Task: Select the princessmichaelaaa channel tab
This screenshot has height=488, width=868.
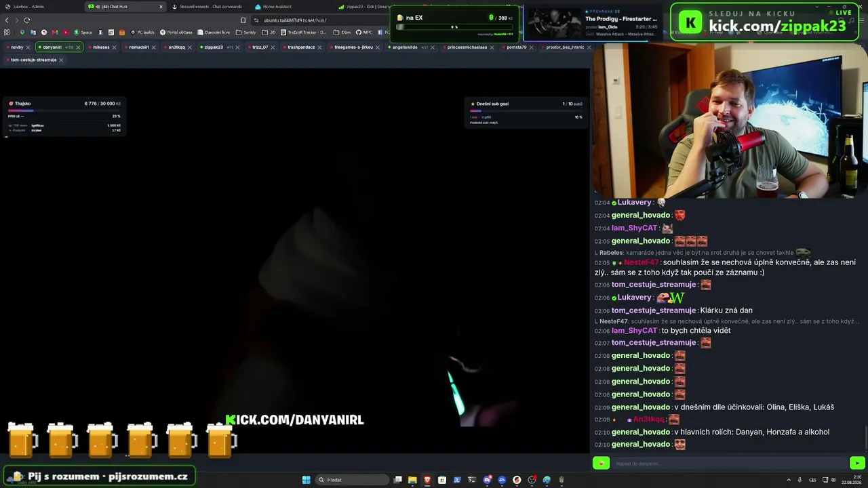Action: pos(467,47)
